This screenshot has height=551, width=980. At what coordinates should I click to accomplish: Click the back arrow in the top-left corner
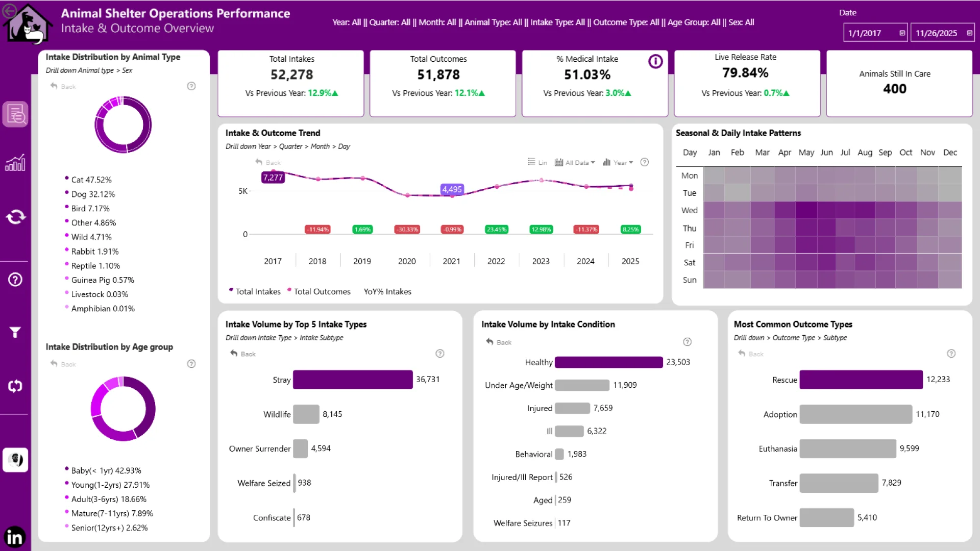[x=9, y=11]
